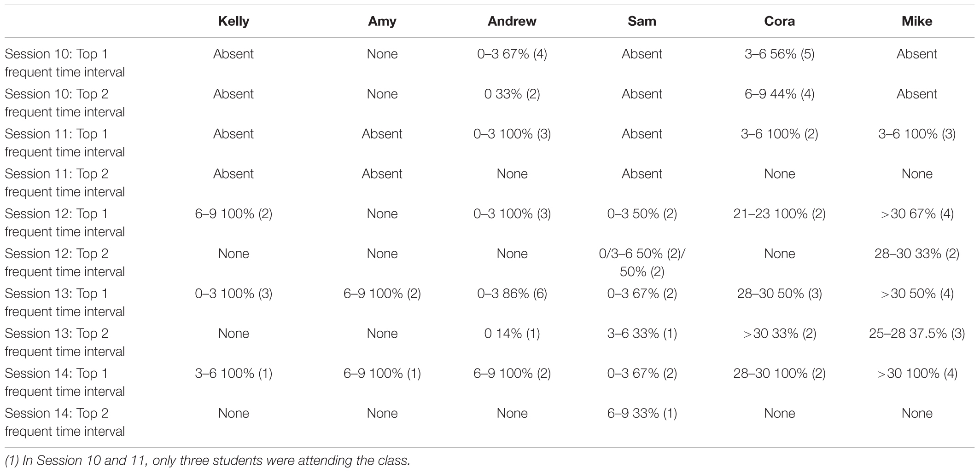Click Mike's 3–6 100% (3) cell
Screen dimensions: 980x473
(x=917, y=134)
